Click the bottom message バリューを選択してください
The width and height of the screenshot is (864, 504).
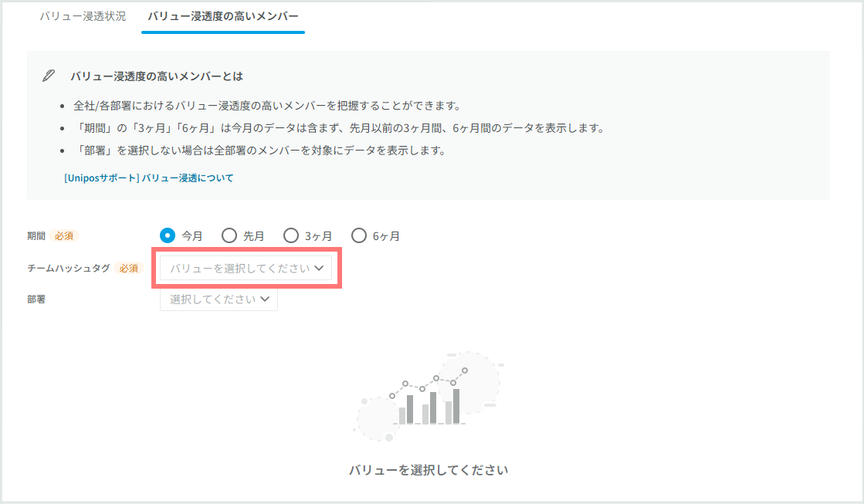coord(429,470)
